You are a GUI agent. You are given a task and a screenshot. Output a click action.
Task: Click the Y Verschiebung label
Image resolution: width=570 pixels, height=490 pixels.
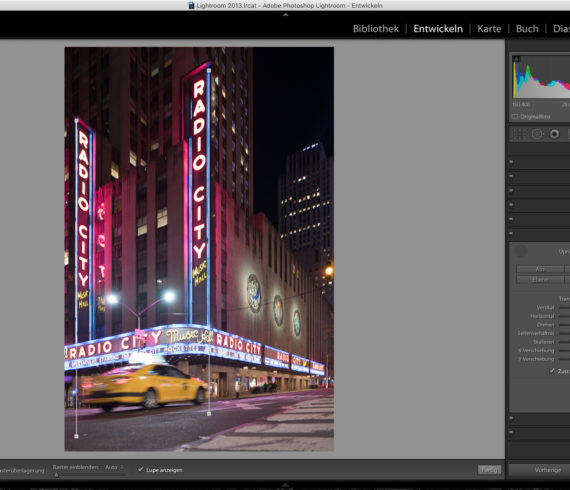click(536, 359)
